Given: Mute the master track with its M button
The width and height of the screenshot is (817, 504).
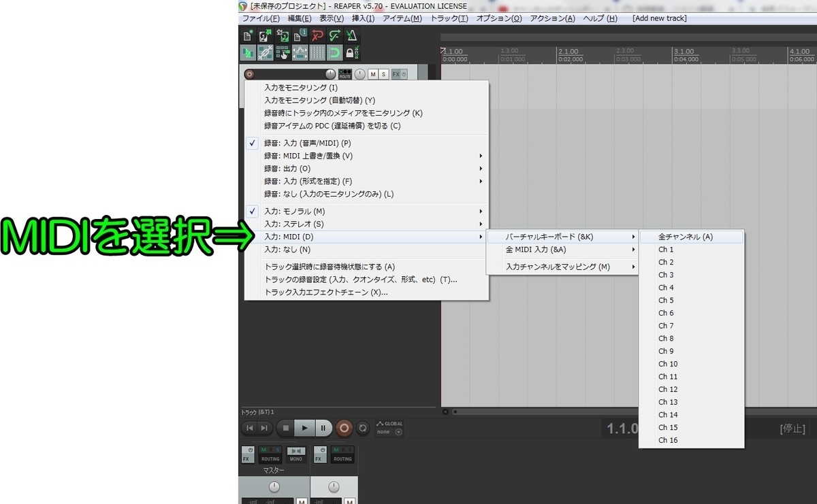Looking at the screenshot, I should point(302,501).
